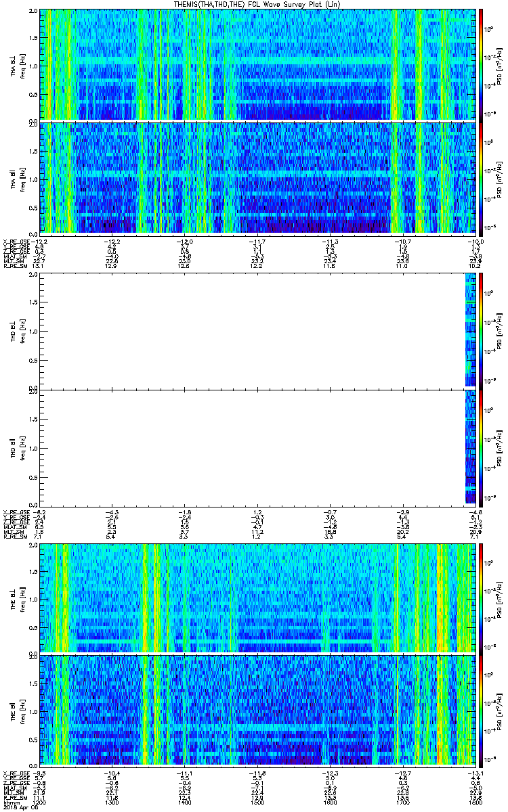Click the 1200 time tick label
Screen dimensions: 508x812
point(39,802)
